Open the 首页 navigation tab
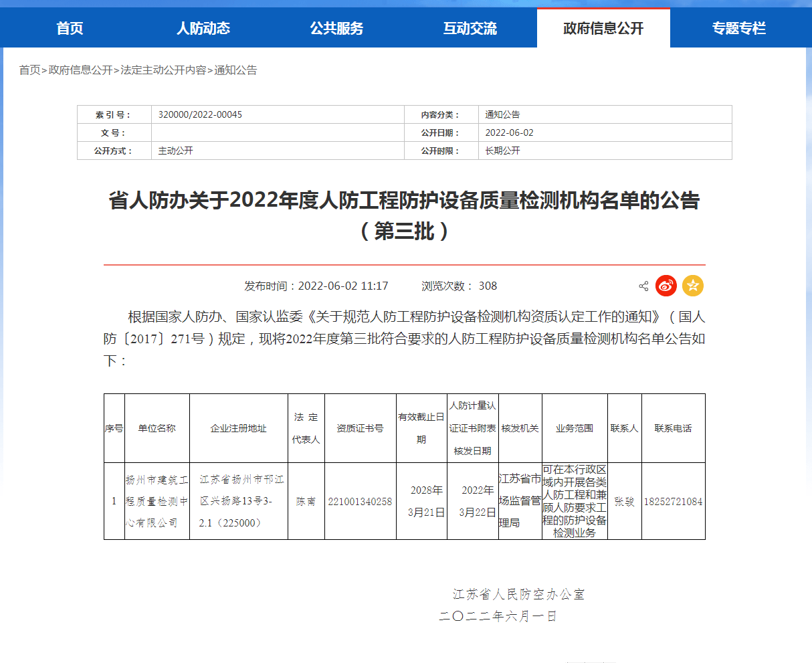The width and height of the screenshot is (812, 663). point(70,28)
